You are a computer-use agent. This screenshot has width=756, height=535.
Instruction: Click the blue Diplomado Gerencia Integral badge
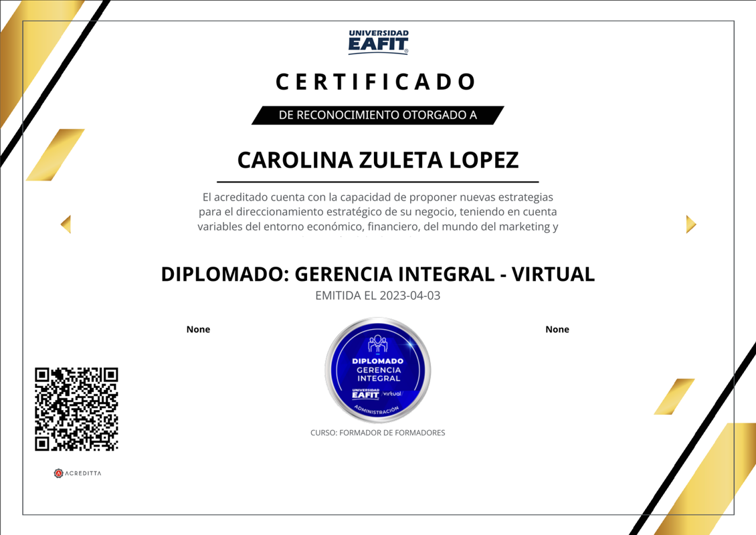coord(378,370)
